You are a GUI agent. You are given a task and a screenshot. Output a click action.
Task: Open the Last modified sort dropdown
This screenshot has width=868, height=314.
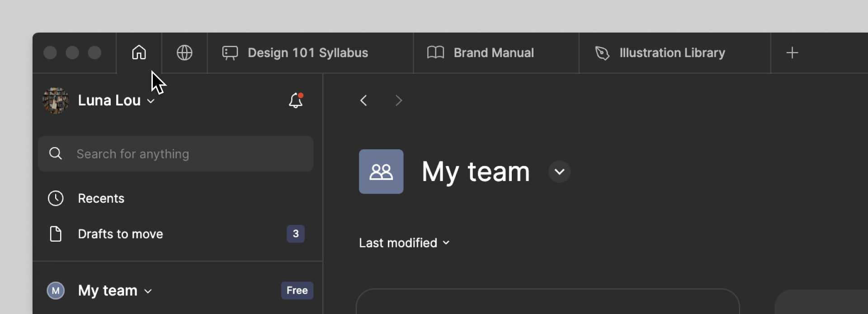click(x=404, y=243)
